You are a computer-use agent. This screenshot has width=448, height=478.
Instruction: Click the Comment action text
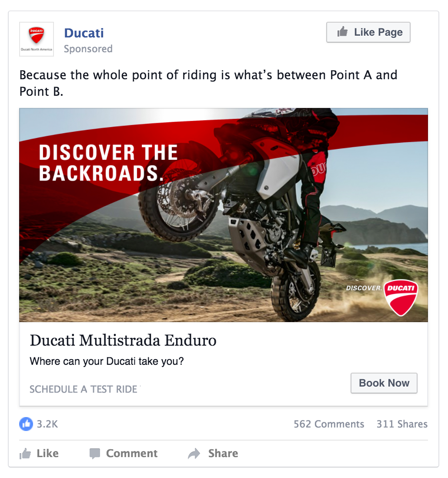point(132,453)
